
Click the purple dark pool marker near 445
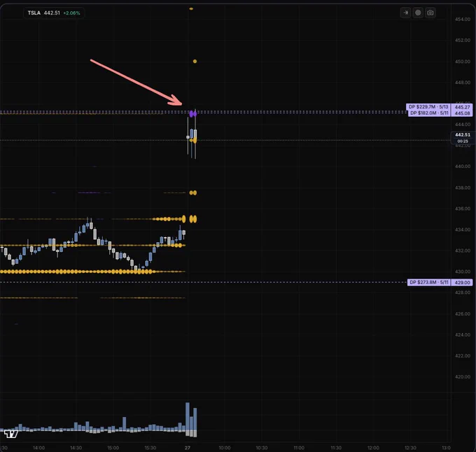(193, 114)
